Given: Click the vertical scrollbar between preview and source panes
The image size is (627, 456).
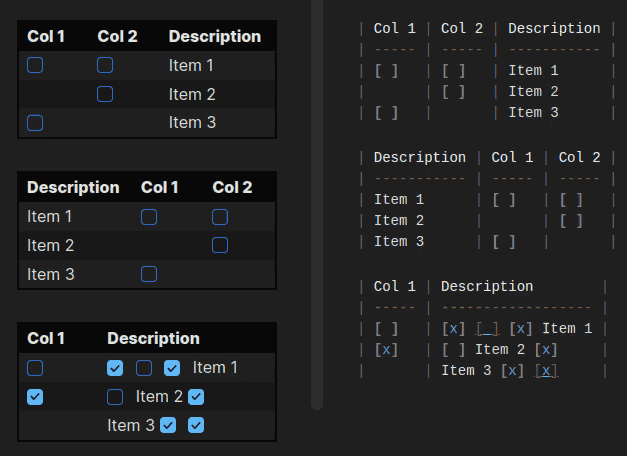Looking at the screenshot, I should 317,204.
